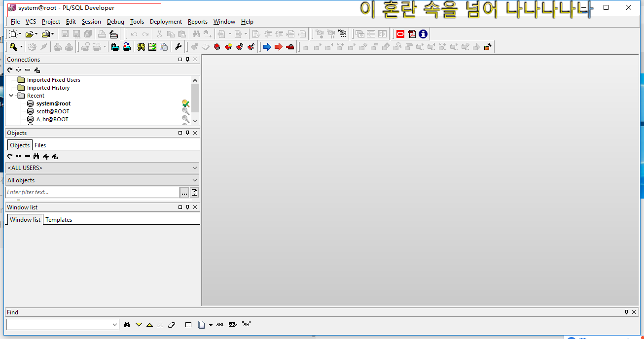This screenshot has height=339, width=644.
Task: Click the plain red book icon
Action: (x=217, y=47)
